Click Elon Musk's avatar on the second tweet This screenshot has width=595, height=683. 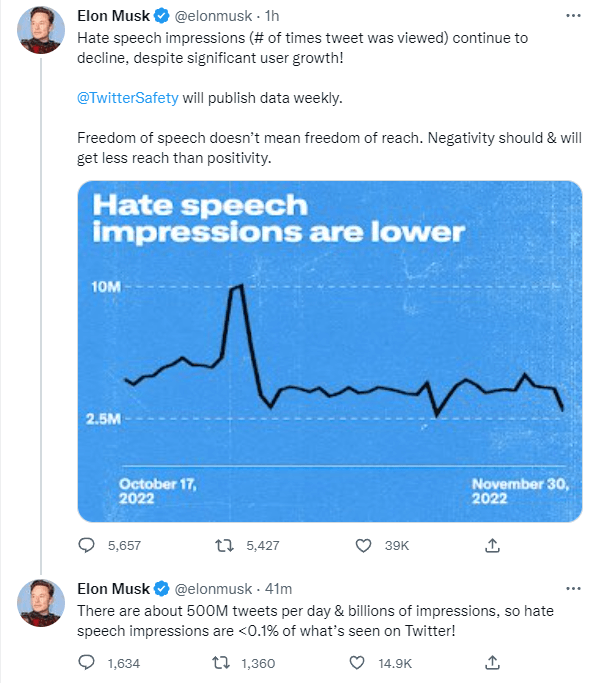pos(41,603)
